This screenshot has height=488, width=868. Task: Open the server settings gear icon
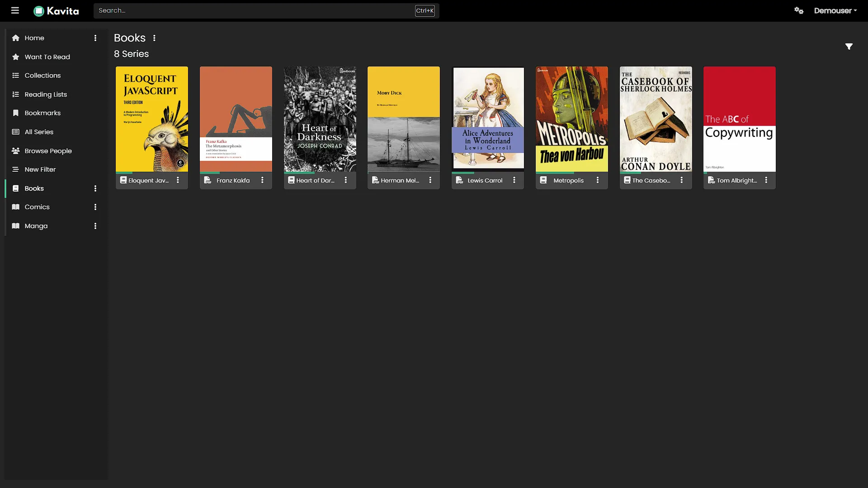coord(799,10)
